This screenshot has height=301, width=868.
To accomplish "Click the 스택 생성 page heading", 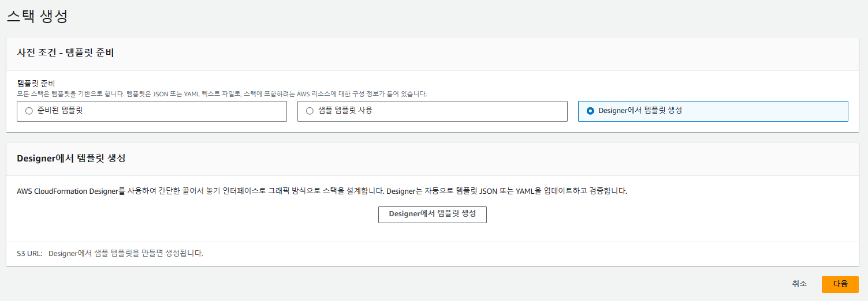I will coord(38,16).
